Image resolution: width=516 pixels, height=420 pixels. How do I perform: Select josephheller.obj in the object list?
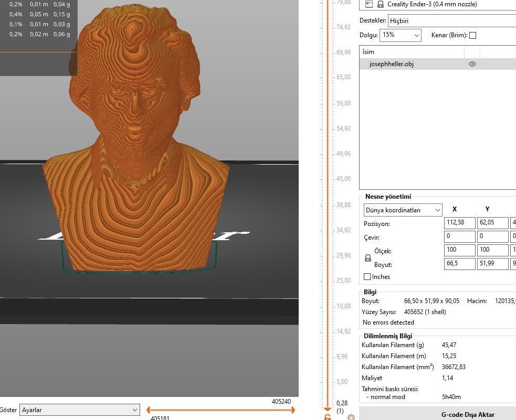point(438,64)
